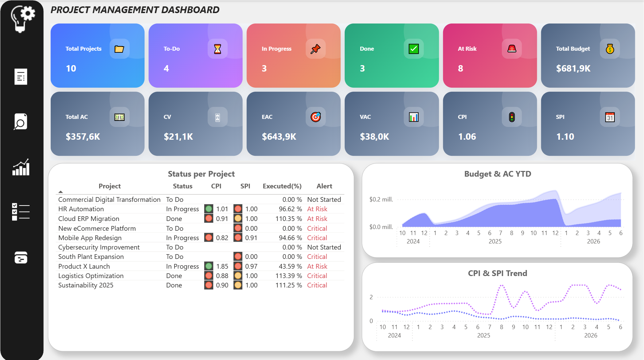Image resolution: width=644 pixels, height=360 pixels.
Task: Click green CPI indicator for HR Automation
Action: pyautogui.click(x=209, y=209)
